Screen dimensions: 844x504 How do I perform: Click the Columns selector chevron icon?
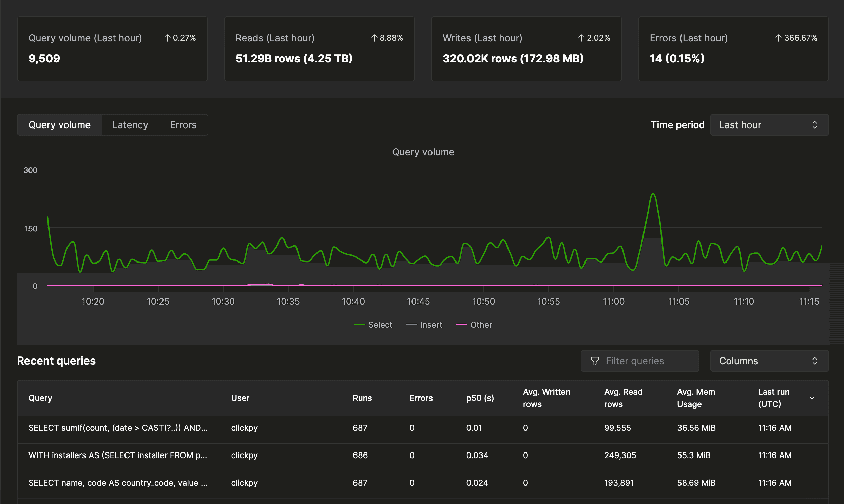[814, 361]
